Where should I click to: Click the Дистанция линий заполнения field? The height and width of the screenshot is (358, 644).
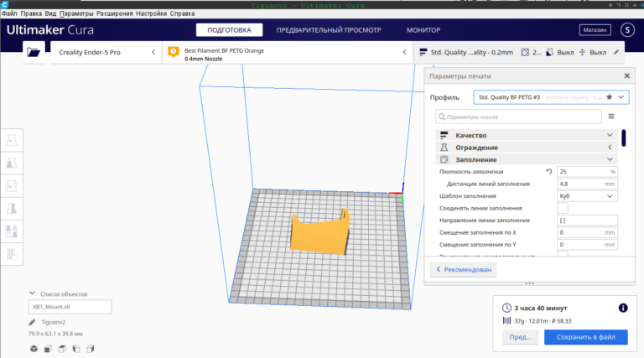pos(587,184)
